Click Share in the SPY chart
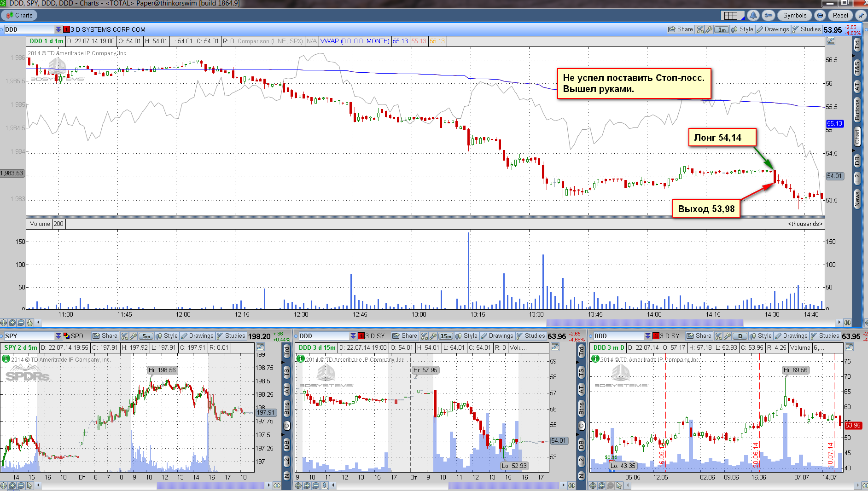Viewport: 868px width, 491px height. tap(105, 336)
